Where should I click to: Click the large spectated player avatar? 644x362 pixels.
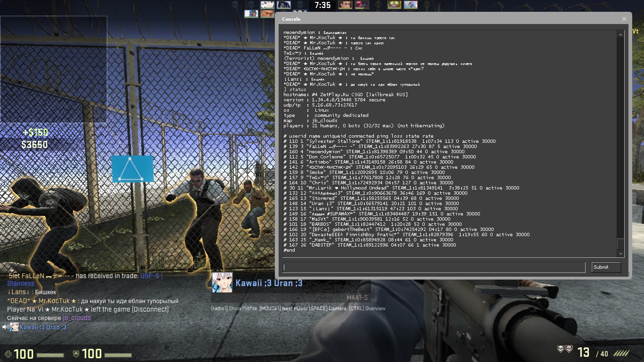pos(222,283)
